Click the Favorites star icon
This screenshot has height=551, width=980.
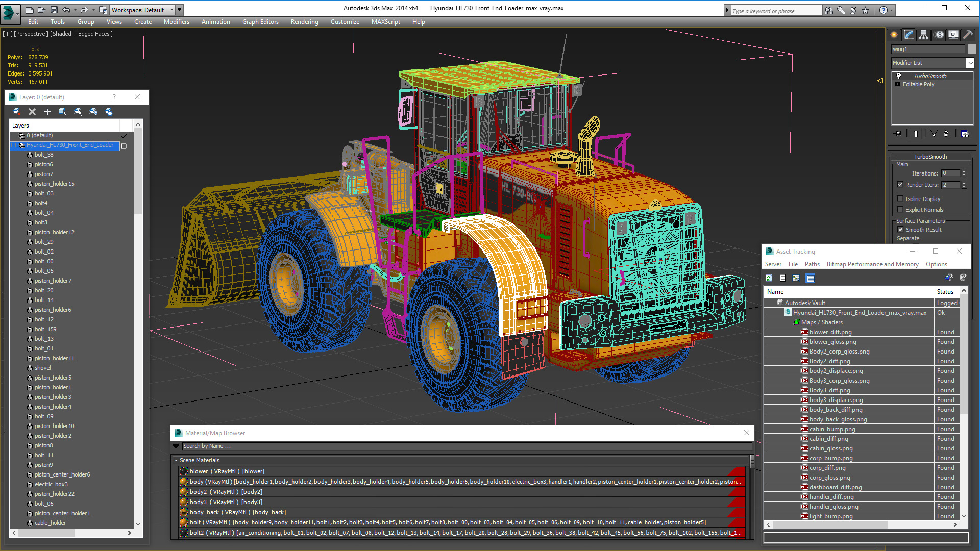865,10
